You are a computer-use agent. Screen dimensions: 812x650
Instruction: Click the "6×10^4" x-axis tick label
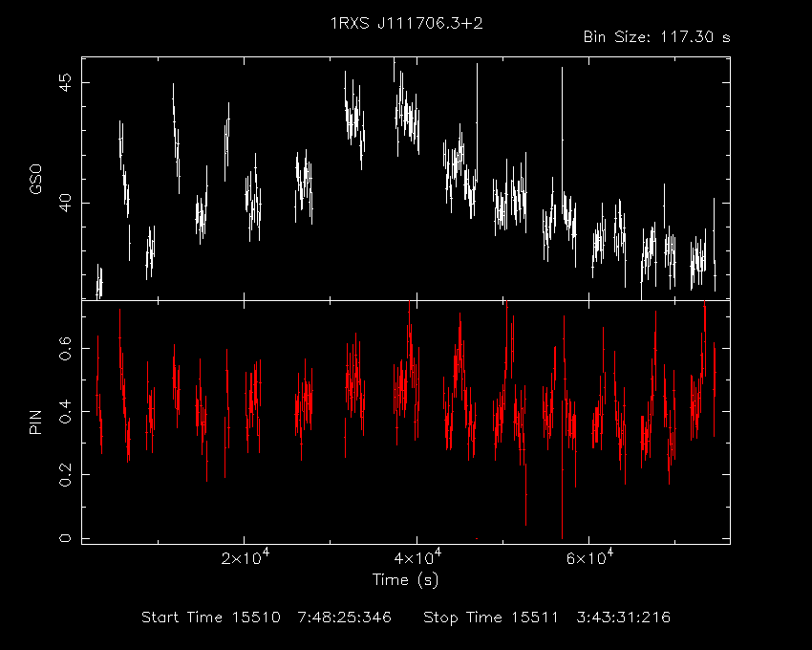[589, 557]
